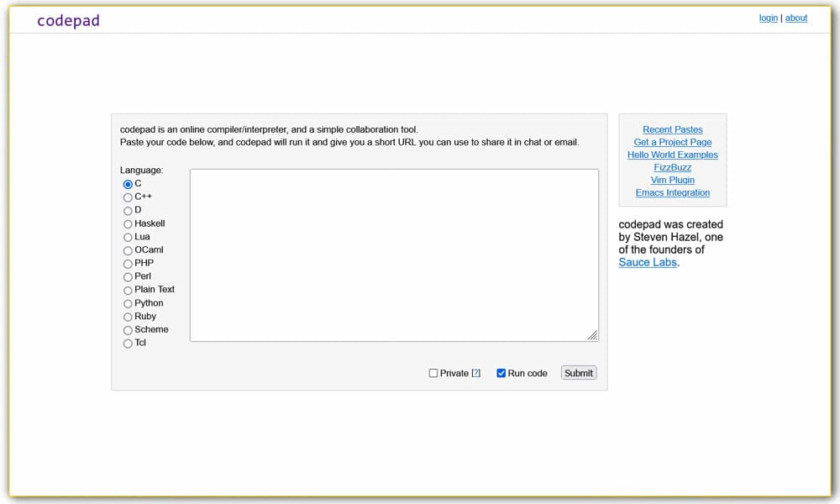Open the Vim Plugin link
Image resolution: width=840 pixels, height=504 pixels.
672,180
